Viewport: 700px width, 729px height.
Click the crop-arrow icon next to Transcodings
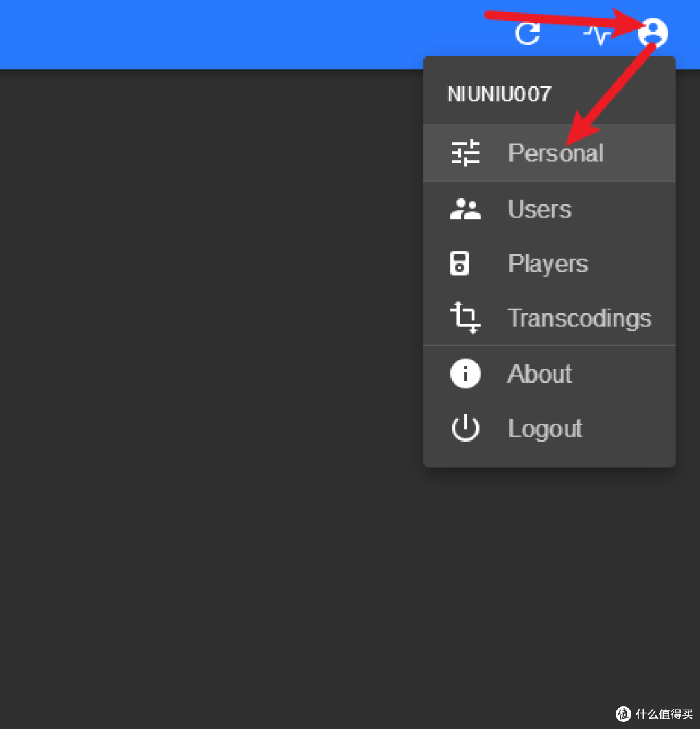click(465, 318)
